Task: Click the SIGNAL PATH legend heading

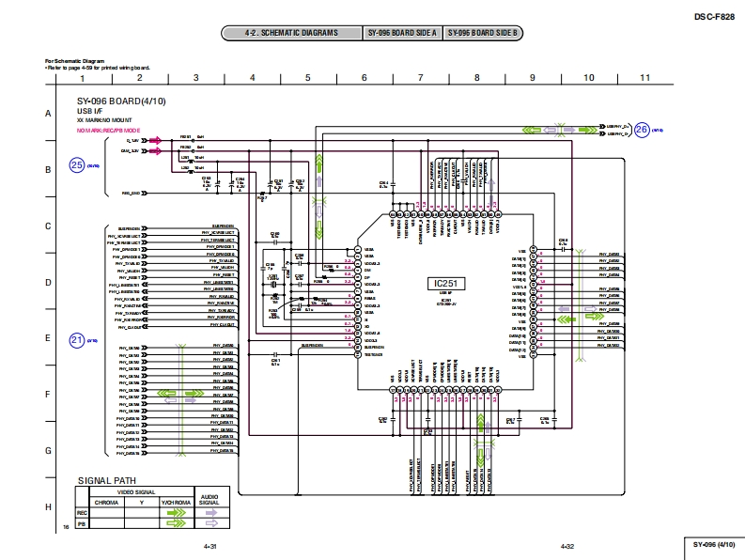Action: [108, 479]
